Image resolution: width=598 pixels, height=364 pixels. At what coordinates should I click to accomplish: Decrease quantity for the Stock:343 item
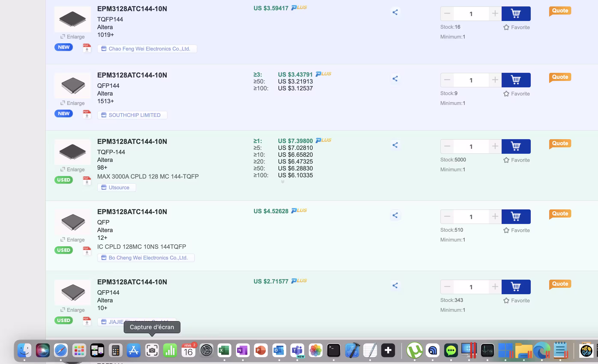(x=447, y=287)
